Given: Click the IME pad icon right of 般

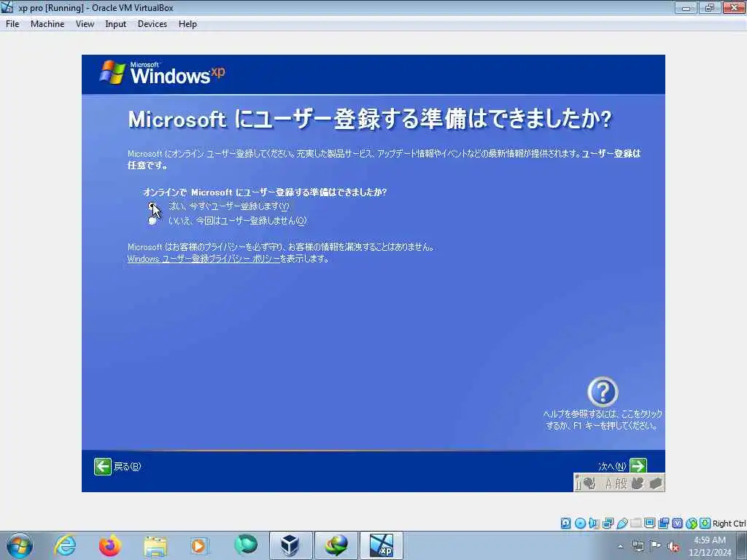Looking at the screenshot, I should tap(638, 483).
